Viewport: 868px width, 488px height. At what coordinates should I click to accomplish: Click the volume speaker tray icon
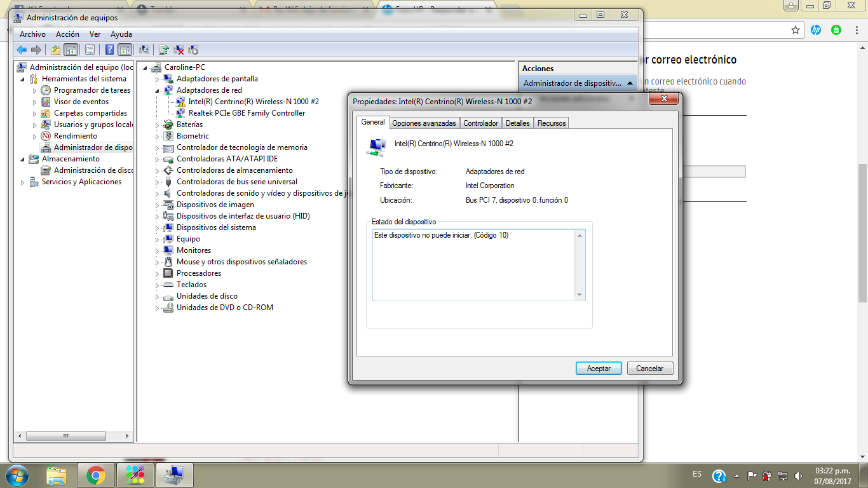tap(799, 475)
